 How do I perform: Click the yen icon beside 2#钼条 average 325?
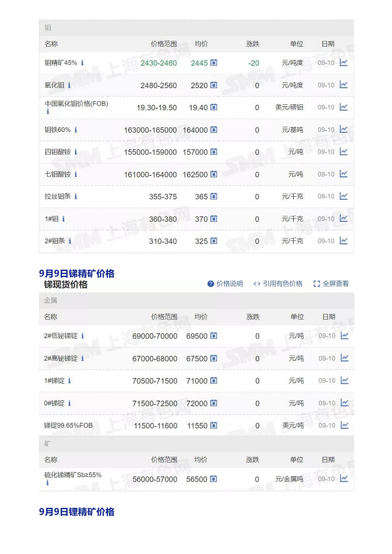coord(214,241)
